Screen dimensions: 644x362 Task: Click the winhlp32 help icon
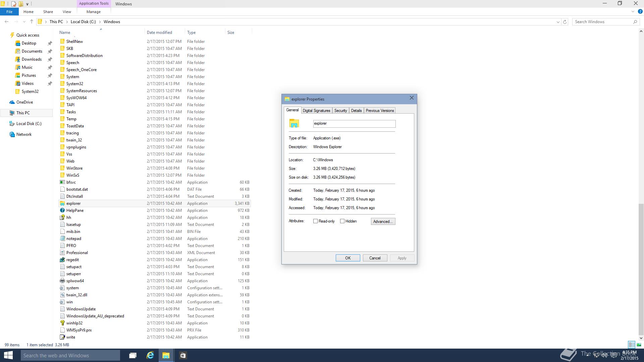pos(62,323)
